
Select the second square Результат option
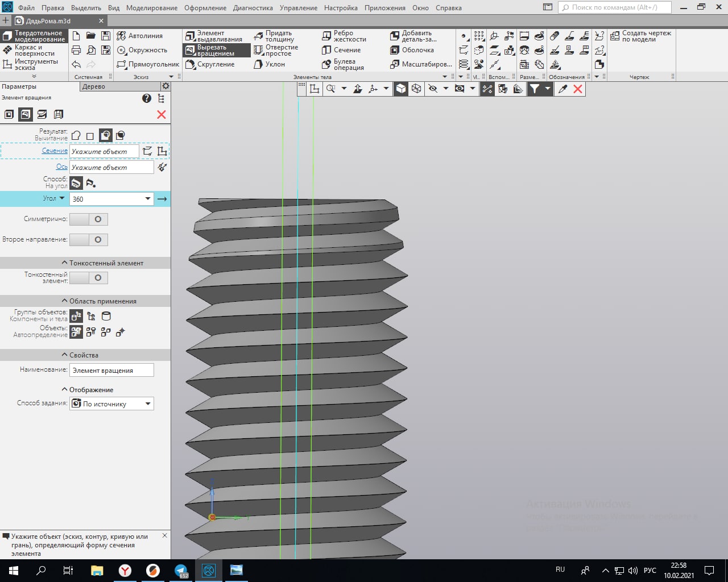click(90, 136)
